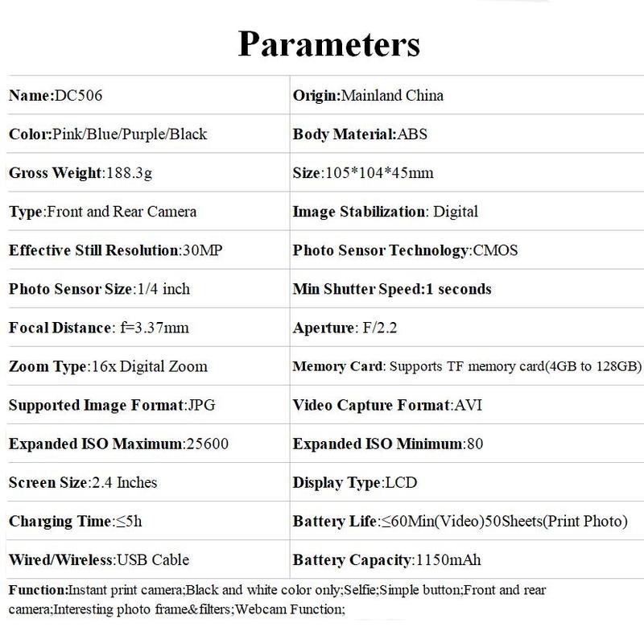This screenshot has height=644, width=644.
Task: Select Effective Still Resolution 30MP
Action: pyautogui.click(x=115, y=250)
